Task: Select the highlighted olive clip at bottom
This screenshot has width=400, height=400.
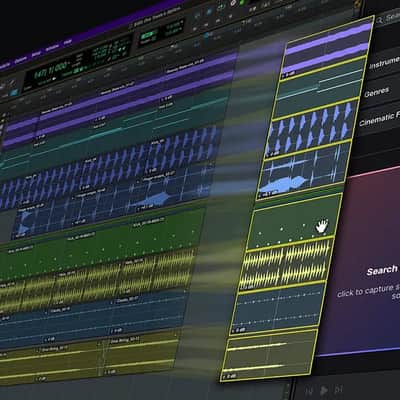Action: coord(270,355)
